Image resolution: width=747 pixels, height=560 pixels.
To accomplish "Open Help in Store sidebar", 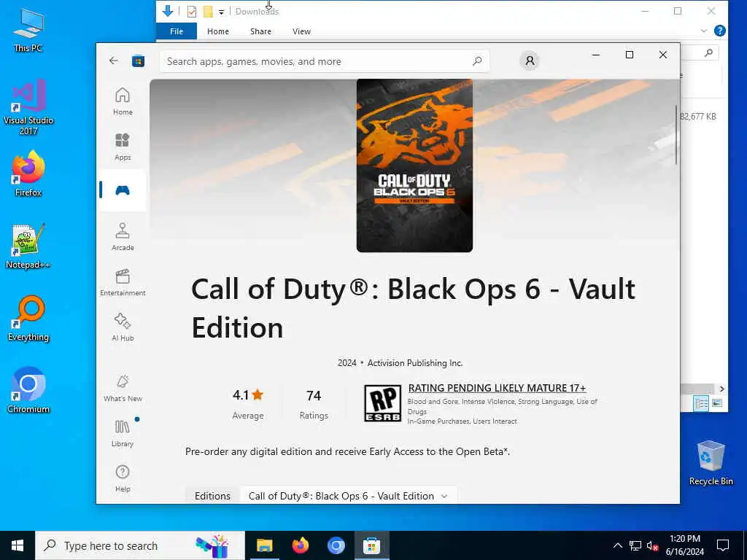I will pos(123,478).
